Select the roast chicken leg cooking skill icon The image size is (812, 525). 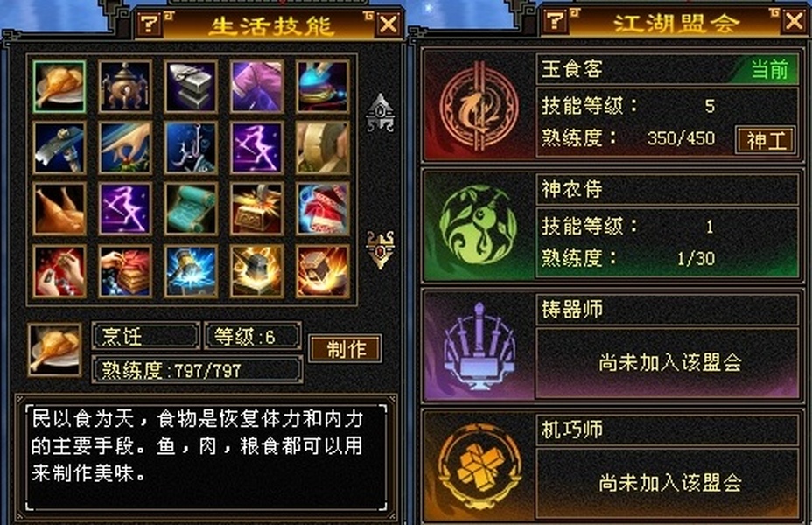[59, 87]
